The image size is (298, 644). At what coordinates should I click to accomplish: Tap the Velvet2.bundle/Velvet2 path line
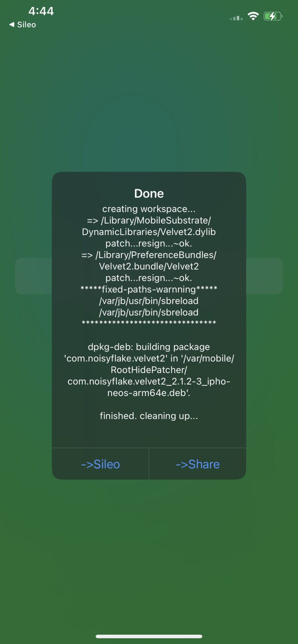tap(149, 266)
